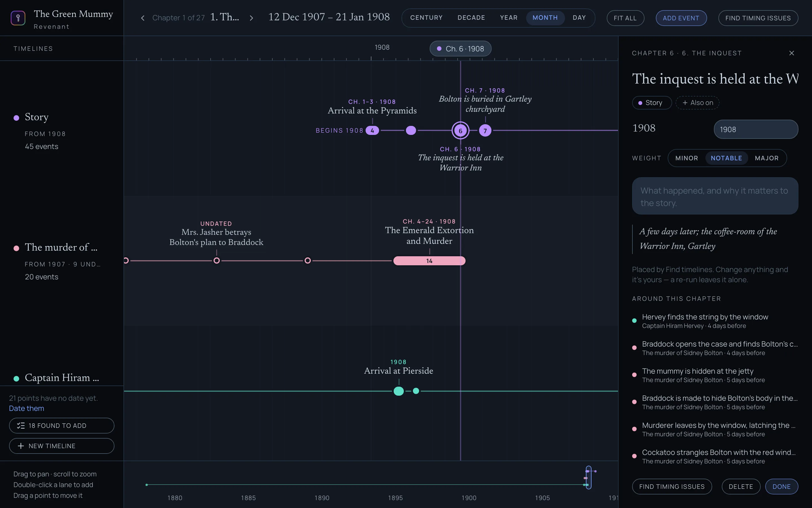Click the Revenant keyhole app logo
This screenshot has height=508, width=812.
[x=18, y=18]
